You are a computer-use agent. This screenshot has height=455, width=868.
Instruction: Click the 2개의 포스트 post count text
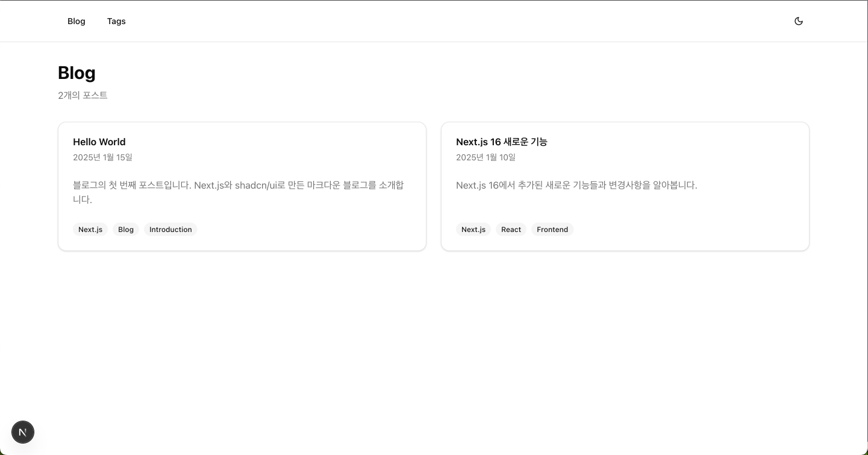pyautogui.click(x=83, y=95)
